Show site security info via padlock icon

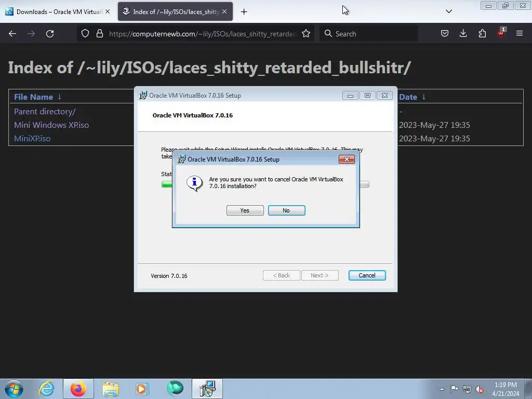click(x=99, y=34)
